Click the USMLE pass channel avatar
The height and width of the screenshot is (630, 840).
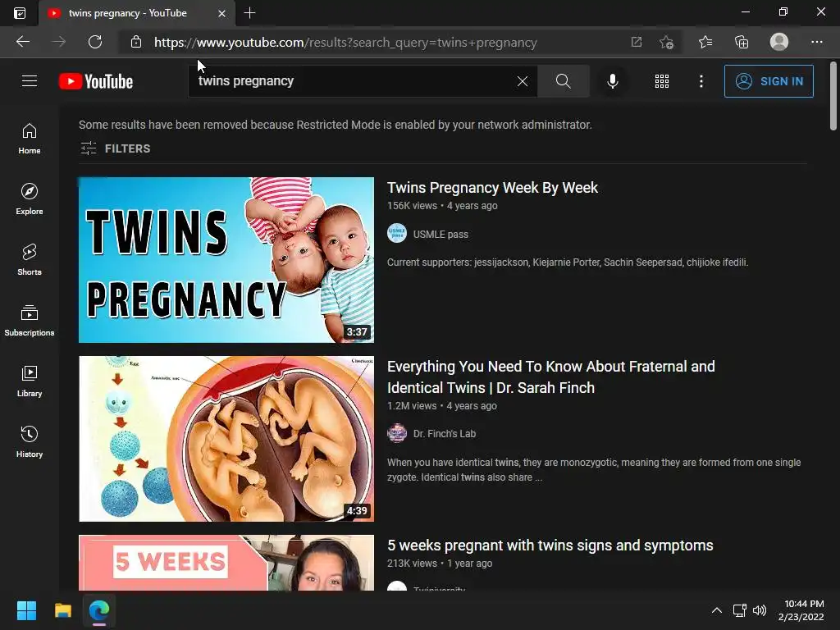397,234
